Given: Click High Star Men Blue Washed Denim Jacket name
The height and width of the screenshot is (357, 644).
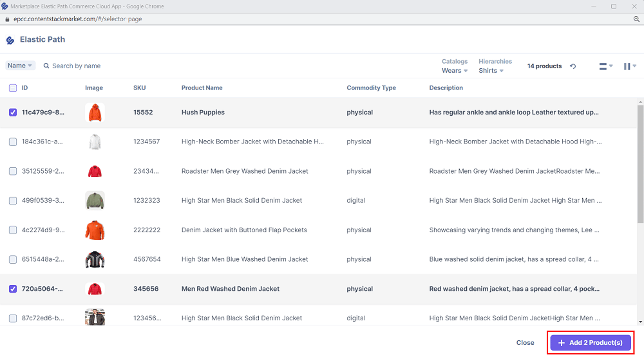Looking at the screenshot, I should pyautogui.click(x=245, y=259).
